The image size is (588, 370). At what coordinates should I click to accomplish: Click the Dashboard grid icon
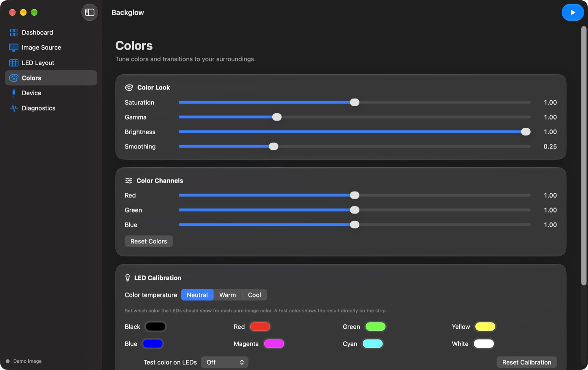pyautogui.click(x=14, y=32)
